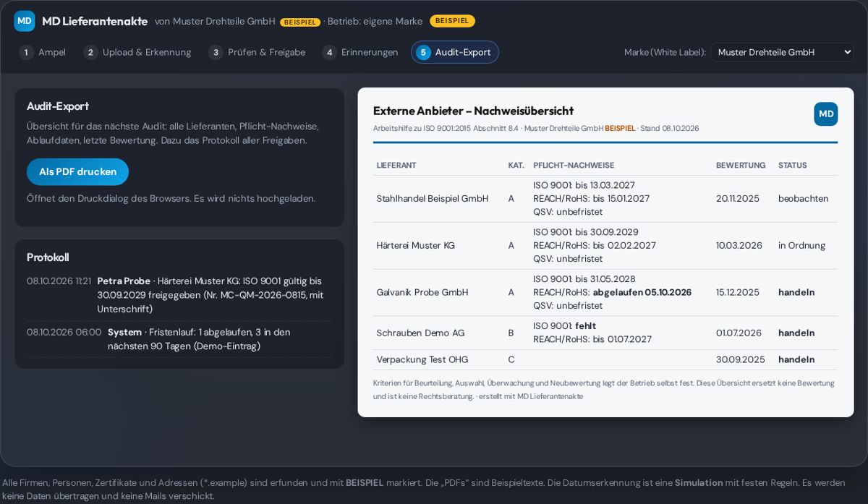Click the Protokoll panel heading
Screen dimensions: 868x504
coord(48,257)
